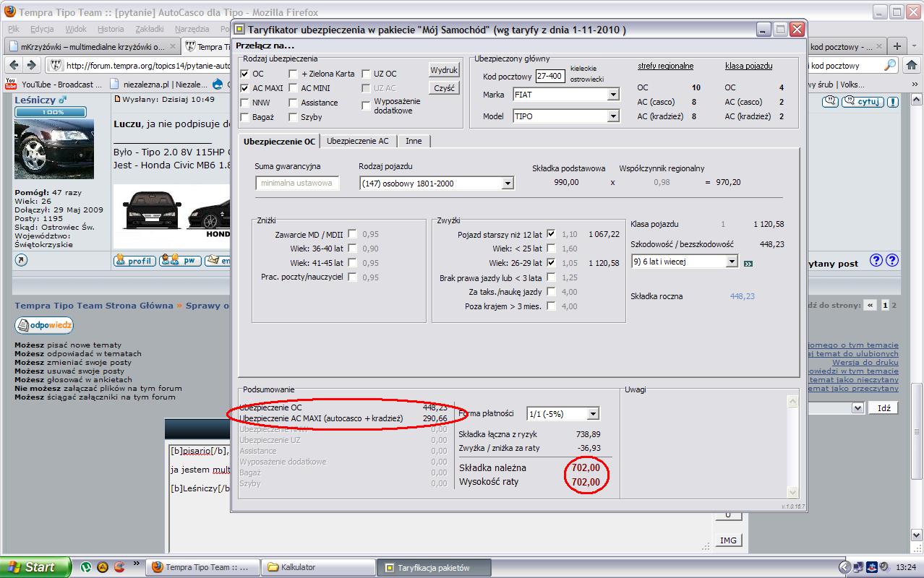Open the 'Wersja do druku' link

865,363
